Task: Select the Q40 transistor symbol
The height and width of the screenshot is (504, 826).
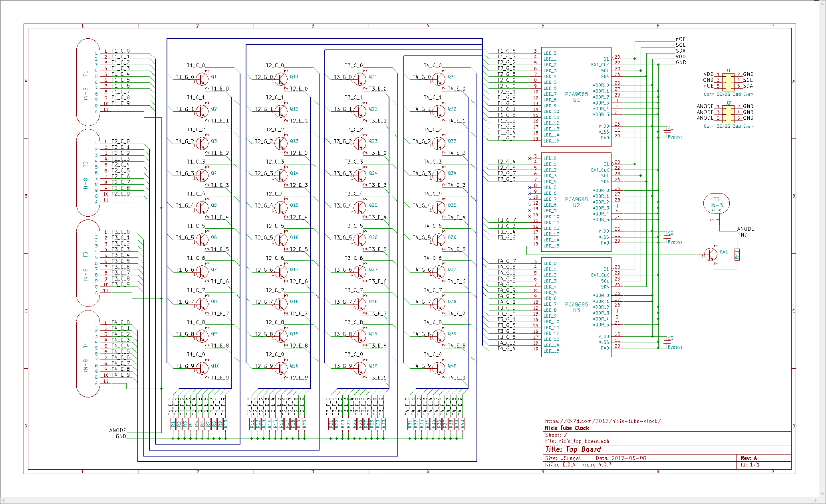Action: [x=439, y=368]
